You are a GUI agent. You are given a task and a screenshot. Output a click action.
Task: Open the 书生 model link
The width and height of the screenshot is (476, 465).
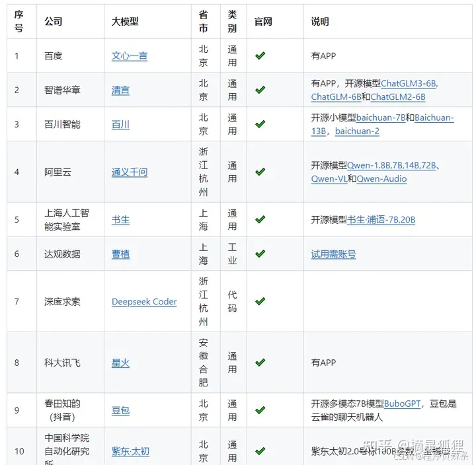(x=120, y=220)
